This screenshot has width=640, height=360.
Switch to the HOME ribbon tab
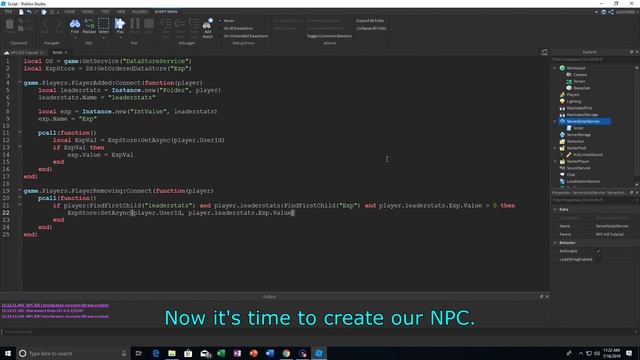[x=70, y=12]
